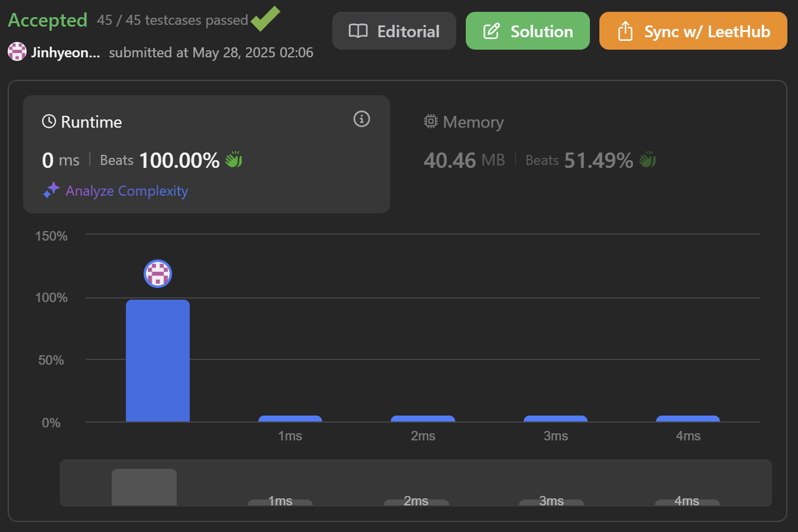Click the clapping hands icon next to 51.49%
This screenshot has height=532, width=798.
pos(648,160)
